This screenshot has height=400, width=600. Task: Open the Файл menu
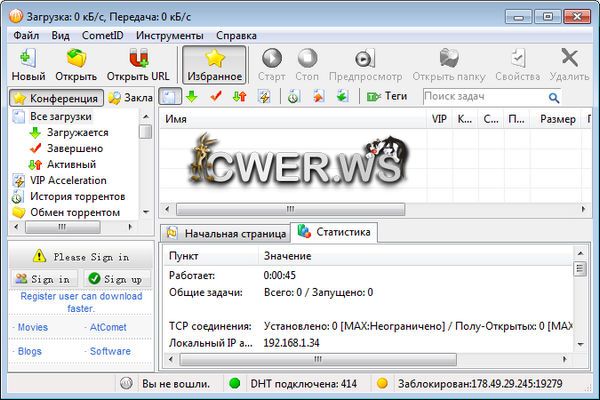click(27, 35)
